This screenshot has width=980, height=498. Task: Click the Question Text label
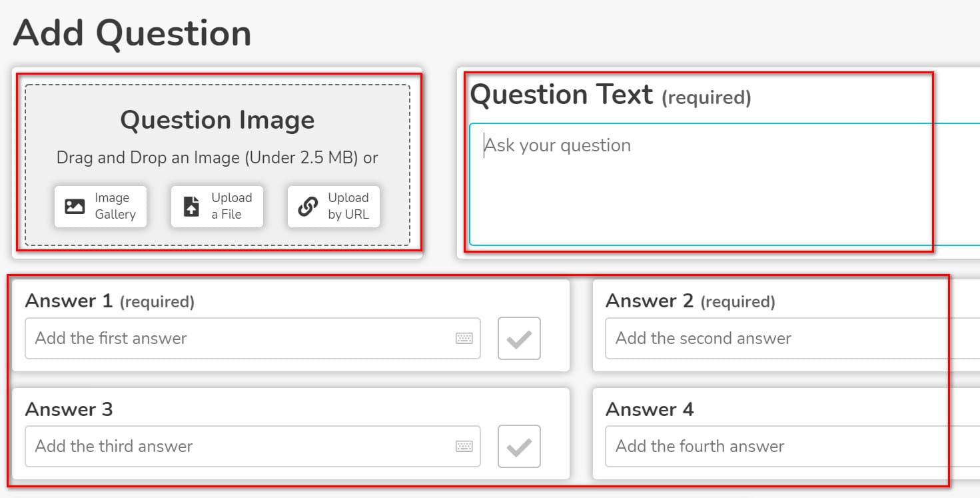pyautogui.click(x=610, y=95)
